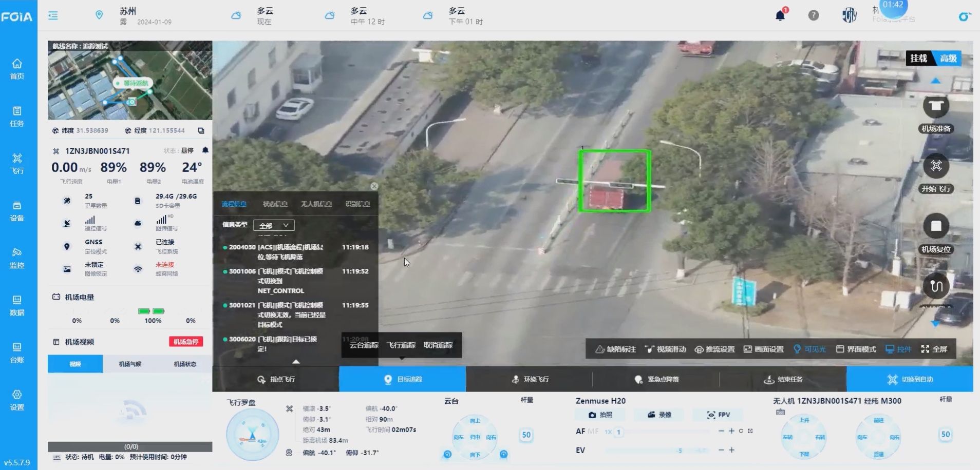Viewport: 980px width, 470px height.
Task: Collapse the sidebar with the hamburger menu icon
Action: tap(53, 15)
